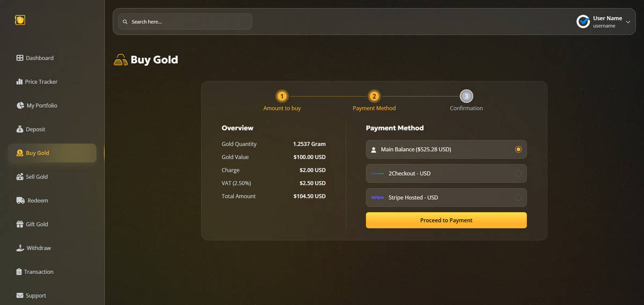644x305 pixels.
Task: Click the Gift Gold present icon
Action: tap(20, 224)
